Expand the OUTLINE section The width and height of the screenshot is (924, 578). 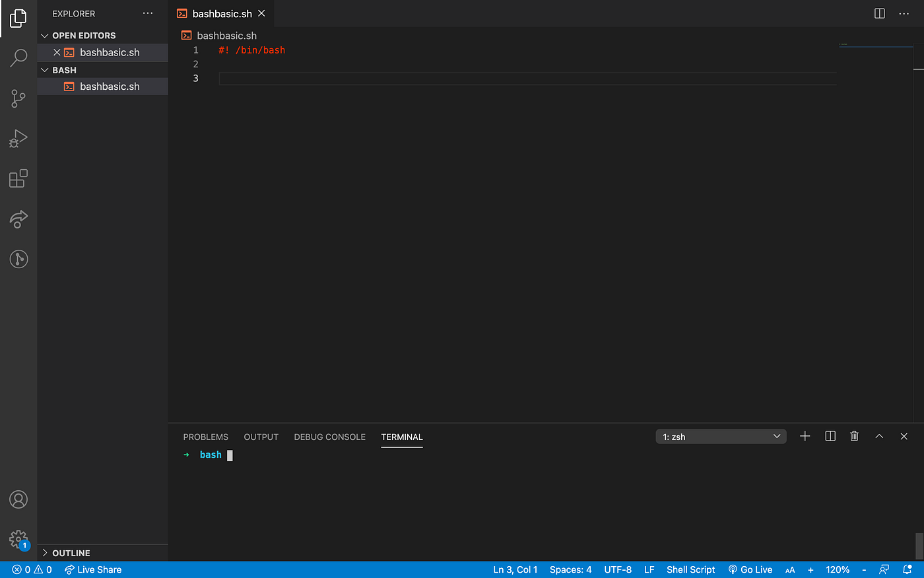pyautogui.click(x=102, y=553)
